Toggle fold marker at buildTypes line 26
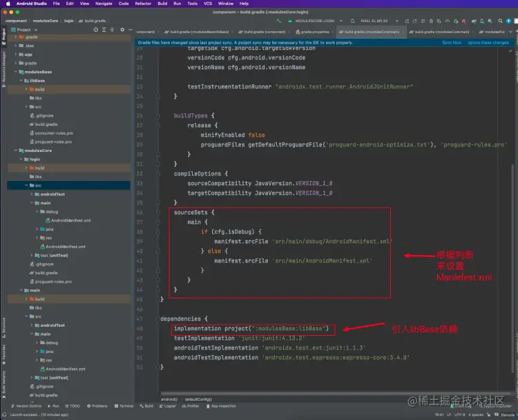518x420 pixels. coord(158,116)
